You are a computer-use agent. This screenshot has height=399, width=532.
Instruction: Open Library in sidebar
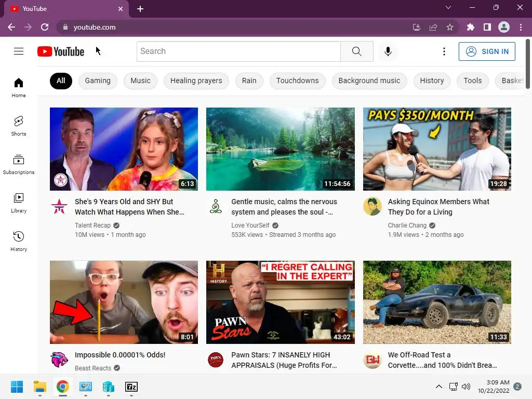19,203
